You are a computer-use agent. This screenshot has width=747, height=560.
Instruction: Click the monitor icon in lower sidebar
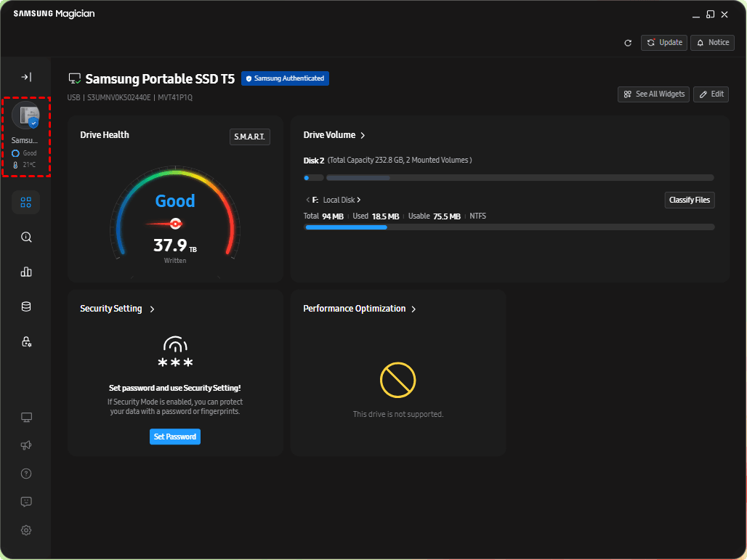26,418
